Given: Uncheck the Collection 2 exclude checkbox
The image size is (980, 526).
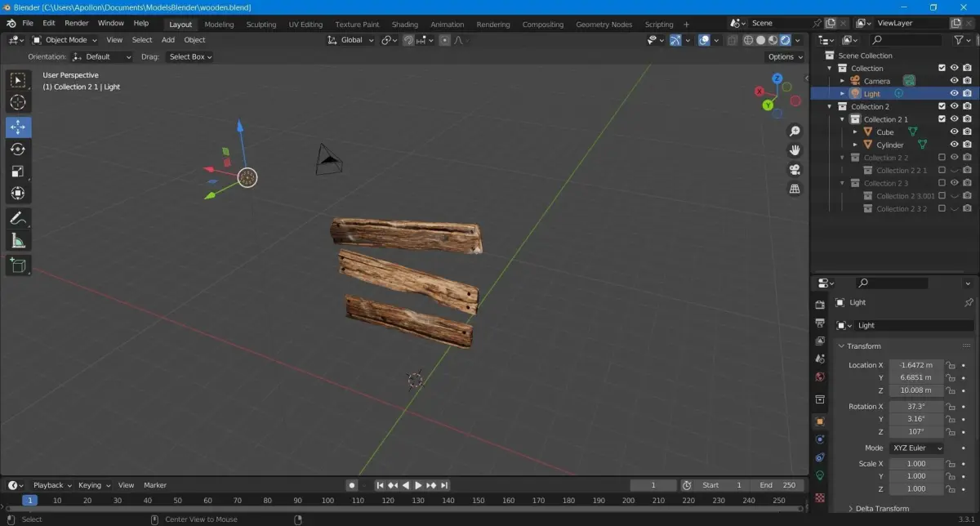Looking at the screenshot, I should pos(942,106).
